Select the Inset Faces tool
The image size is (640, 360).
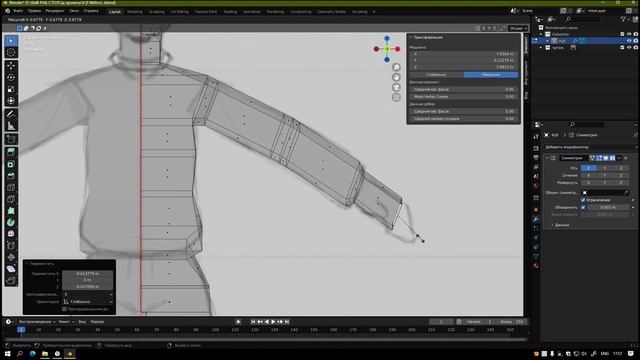(x=11, y=164)
